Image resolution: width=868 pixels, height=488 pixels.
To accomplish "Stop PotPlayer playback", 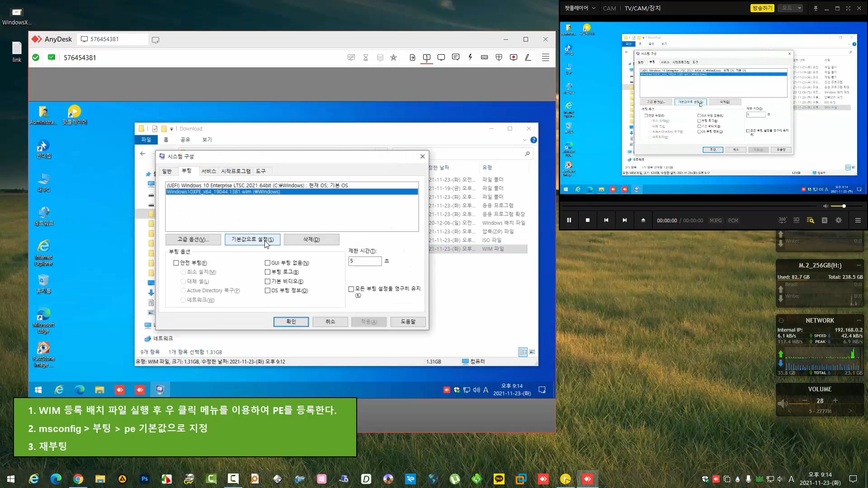I will [x=588, y=221].
